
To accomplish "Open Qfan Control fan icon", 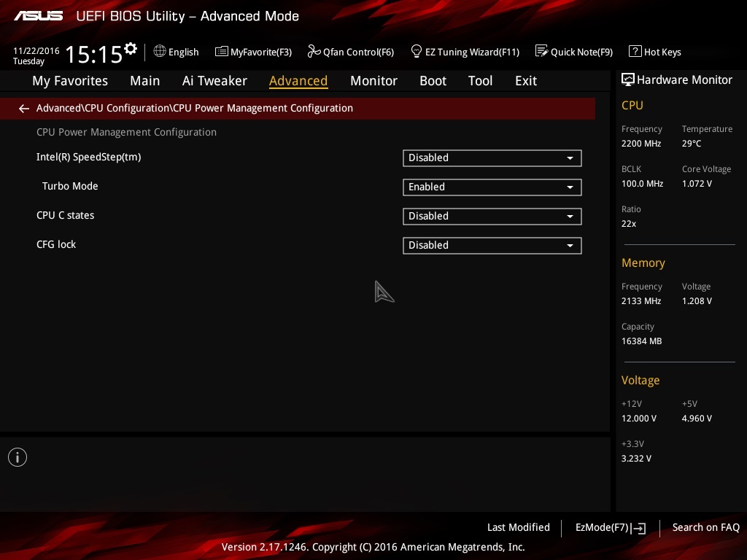I will pos(314,51).
